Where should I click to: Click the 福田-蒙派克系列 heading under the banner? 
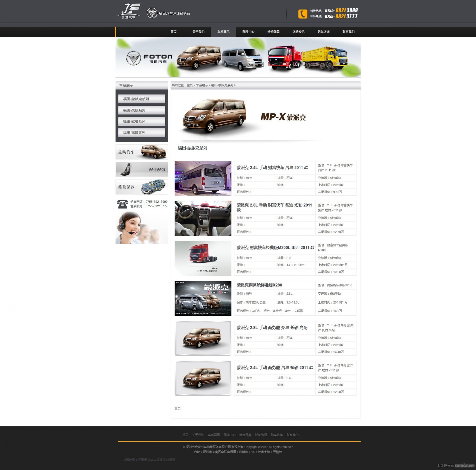tap(192, 148)
